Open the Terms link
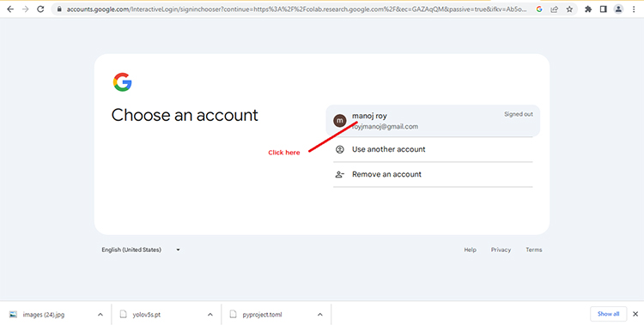 pos(534,250)
